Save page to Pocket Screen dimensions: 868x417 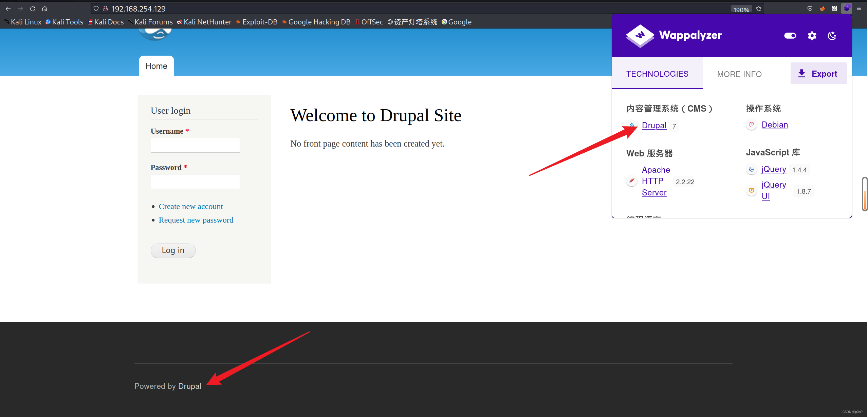(x=810, y=9)
